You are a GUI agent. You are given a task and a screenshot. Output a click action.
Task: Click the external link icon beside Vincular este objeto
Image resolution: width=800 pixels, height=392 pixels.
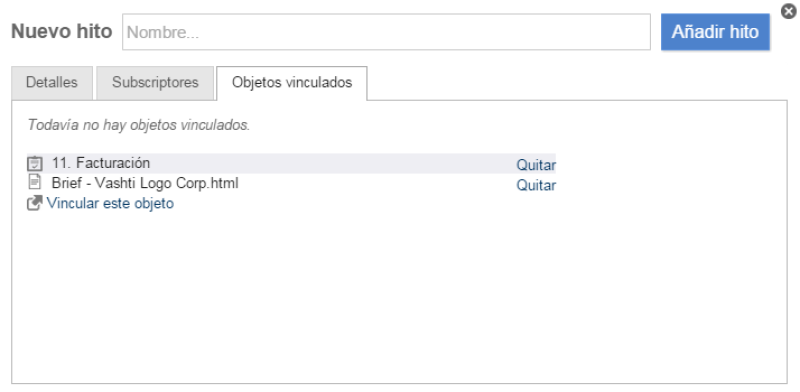pyautogui.click(x=35, y=203)
